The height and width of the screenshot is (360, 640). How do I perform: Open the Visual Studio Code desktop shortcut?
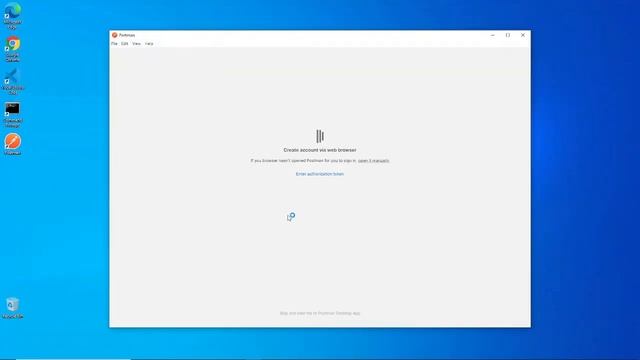tap(13, 81)
